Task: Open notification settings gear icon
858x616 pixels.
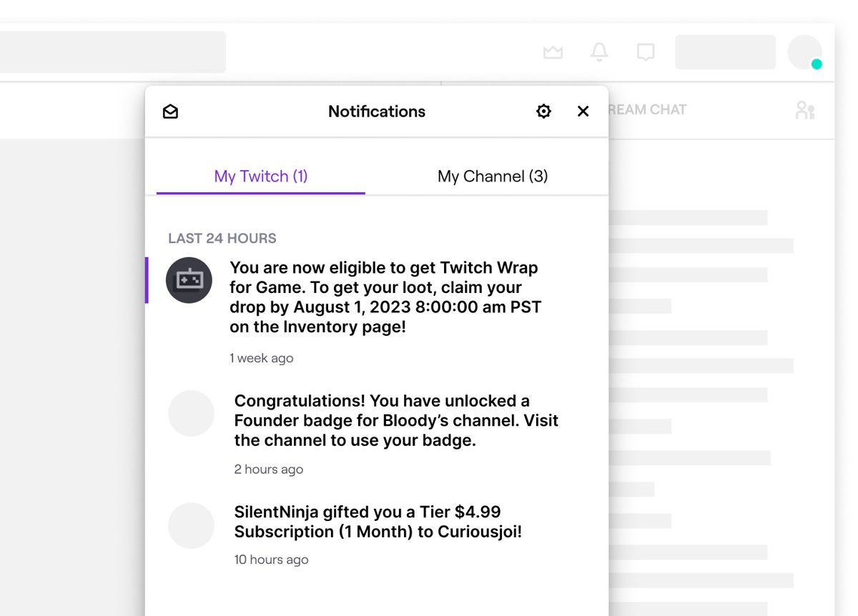Action: coord(544,111)
